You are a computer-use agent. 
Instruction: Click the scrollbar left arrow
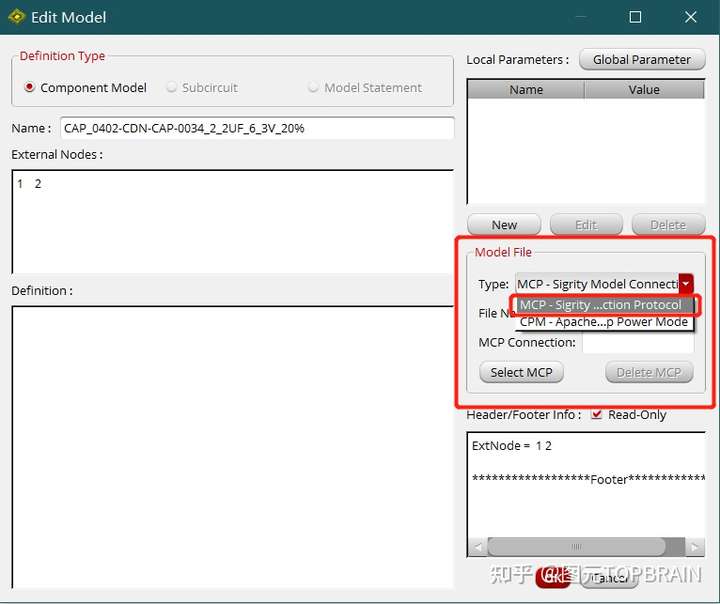(478, 547)
